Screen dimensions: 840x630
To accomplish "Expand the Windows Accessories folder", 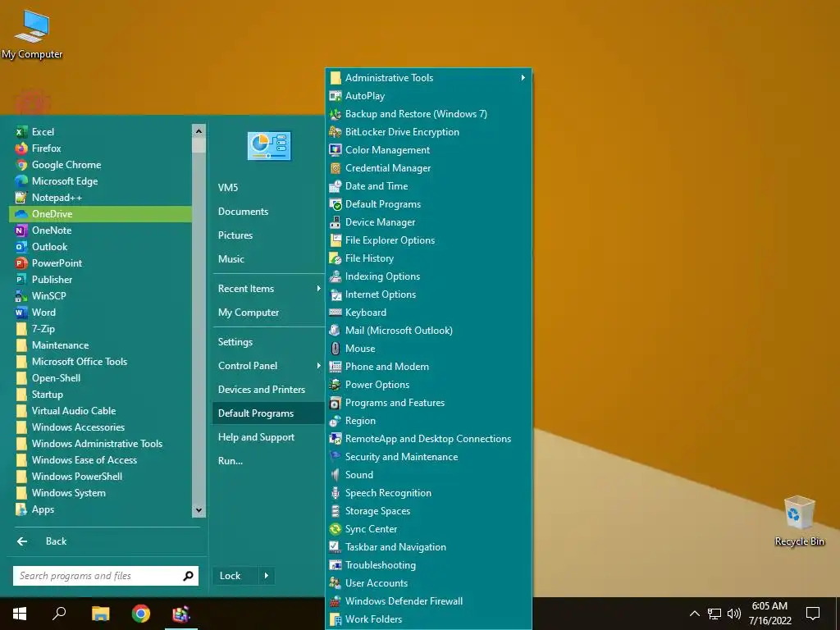I will (x=100, y=427).
